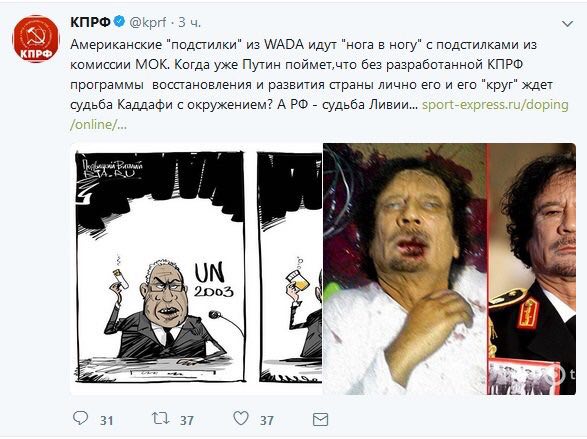The height and width of the screenshot is (439, 587).
Task: Expand the tweet options chevron menu
Action: tap(568, 24)
